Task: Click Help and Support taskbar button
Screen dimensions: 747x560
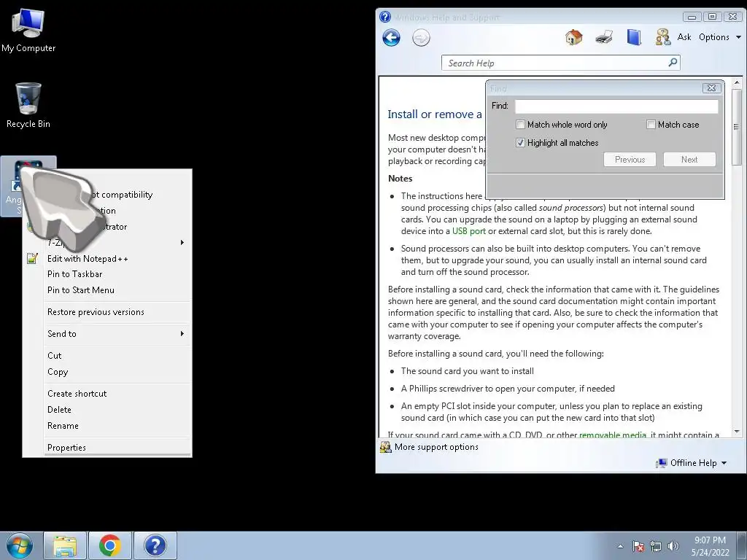Action: 155,545
